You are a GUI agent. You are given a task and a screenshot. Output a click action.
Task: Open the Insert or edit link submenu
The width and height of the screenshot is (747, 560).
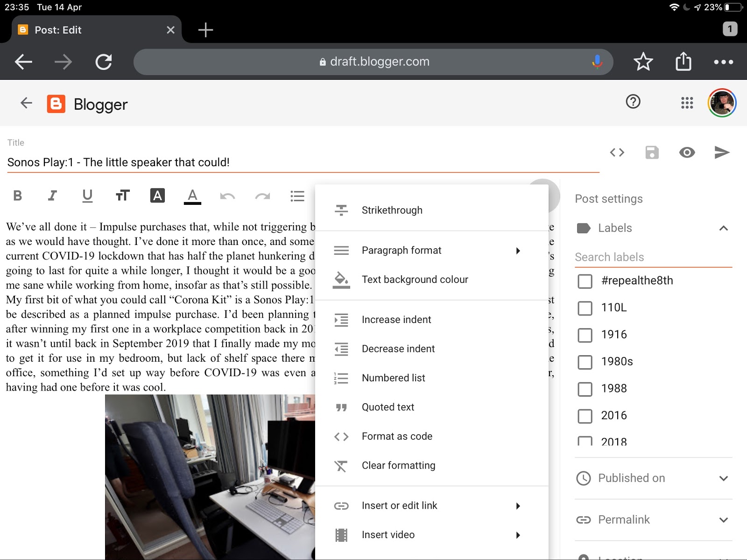point(432,506)
